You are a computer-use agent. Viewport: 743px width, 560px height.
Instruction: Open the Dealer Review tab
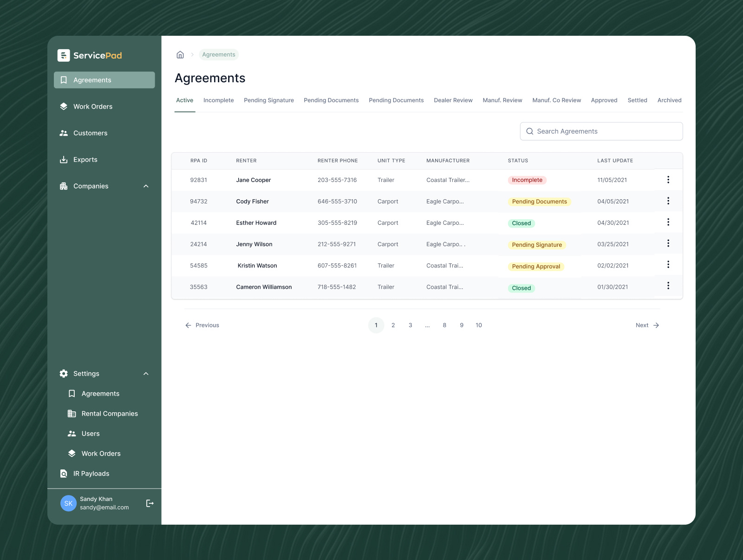(453, 100)
